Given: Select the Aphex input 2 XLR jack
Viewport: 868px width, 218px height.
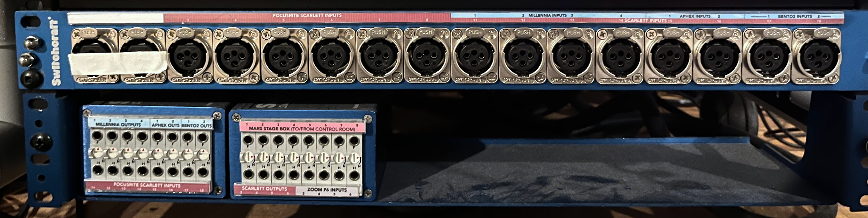Looking at the screenshot, I should 718,56.
